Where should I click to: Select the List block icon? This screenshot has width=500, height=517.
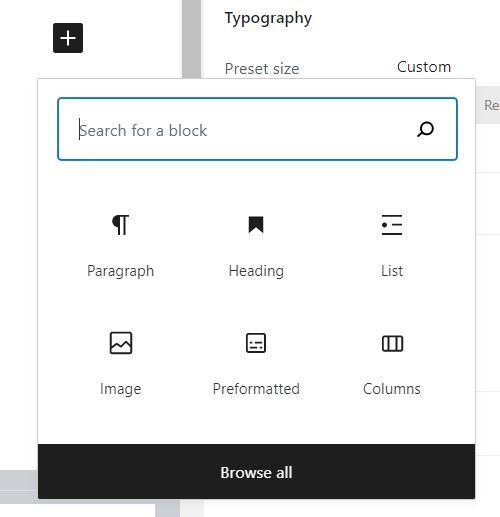pyautogui.click(x=392, y=225)
